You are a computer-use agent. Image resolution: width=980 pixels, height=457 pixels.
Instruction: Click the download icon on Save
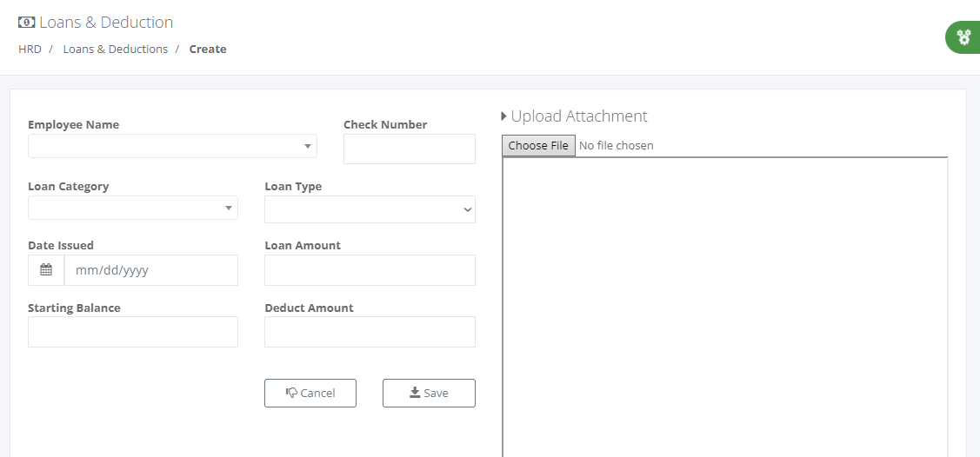[415, 392]
